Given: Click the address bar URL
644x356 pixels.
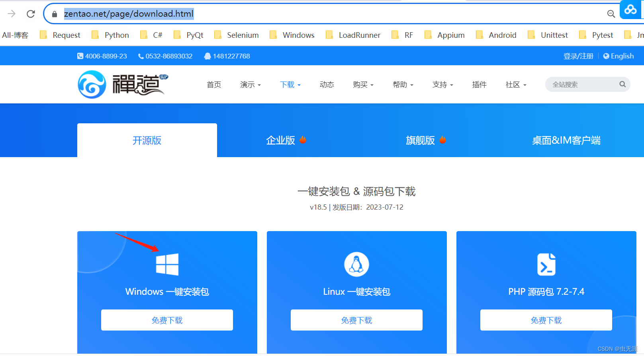Looking at the screenshot, I should click(129, 14).
